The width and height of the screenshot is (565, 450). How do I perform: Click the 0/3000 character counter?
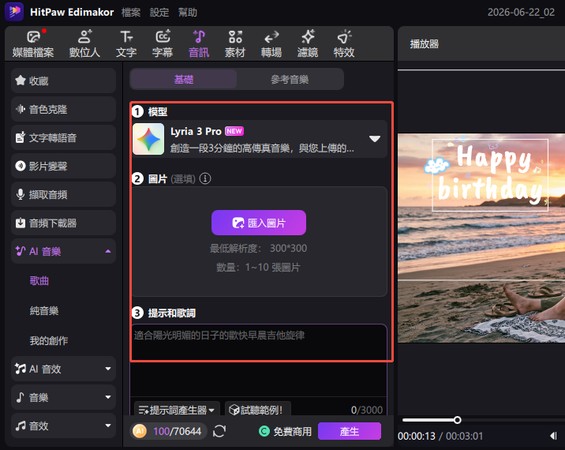click(366, 410)
